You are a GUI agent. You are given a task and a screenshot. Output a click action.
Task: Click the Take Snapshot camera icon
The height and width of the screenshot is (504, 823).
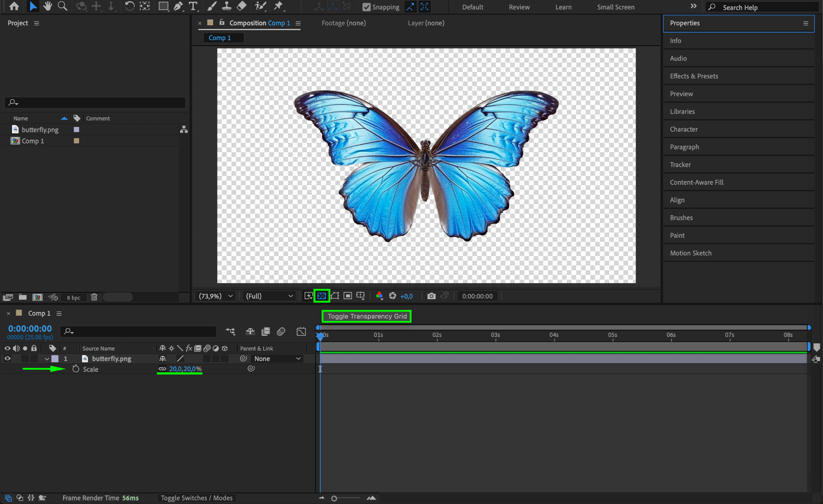pos(431,296)
